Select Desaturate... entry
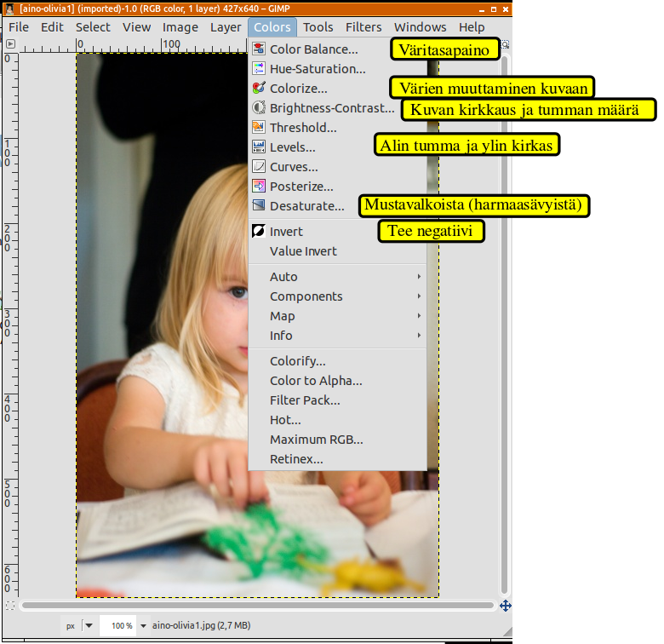664x644 pixels. click(337, 205)
